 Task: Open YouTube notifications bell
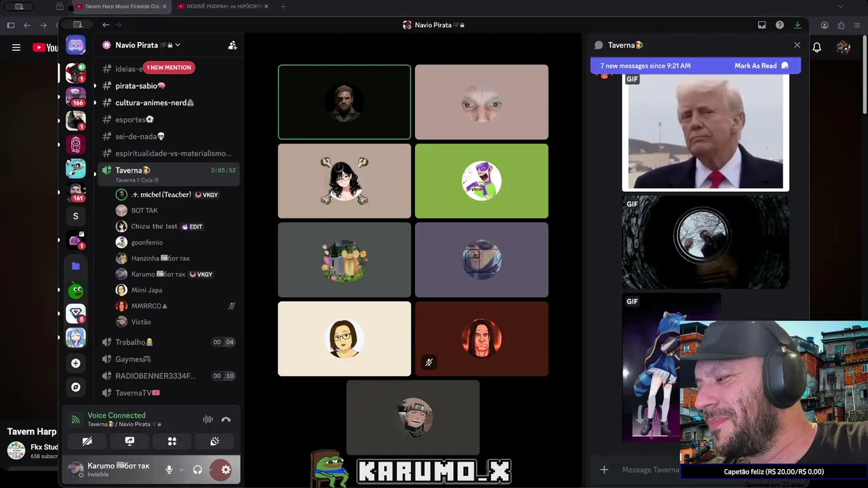817,47
